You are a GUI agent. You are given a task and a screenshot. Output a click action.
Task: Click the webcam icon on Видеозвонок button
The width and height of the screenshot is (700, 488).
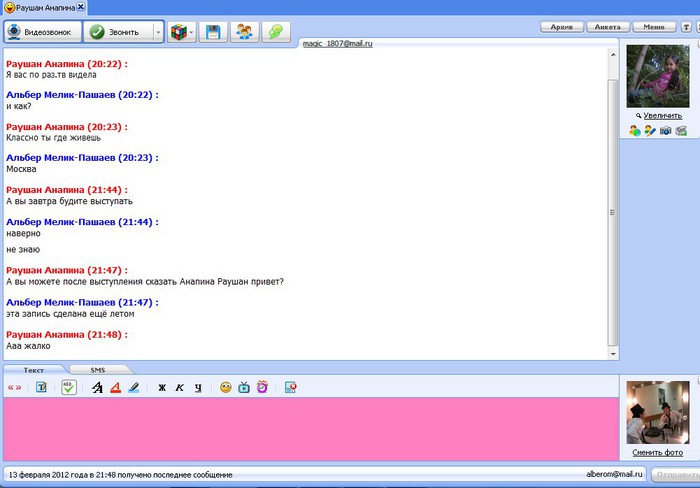[14, 32]
